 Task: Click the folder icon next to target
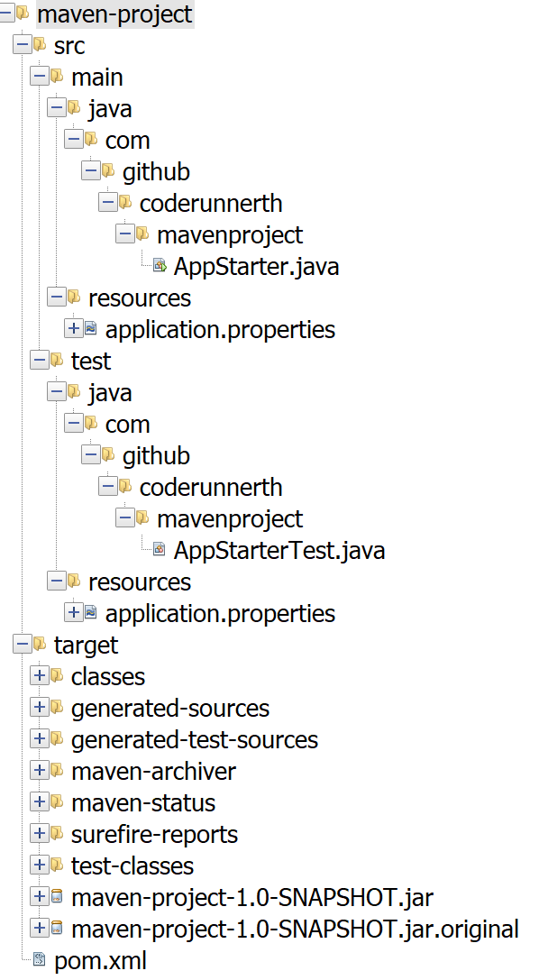click(x=40, y=644)
